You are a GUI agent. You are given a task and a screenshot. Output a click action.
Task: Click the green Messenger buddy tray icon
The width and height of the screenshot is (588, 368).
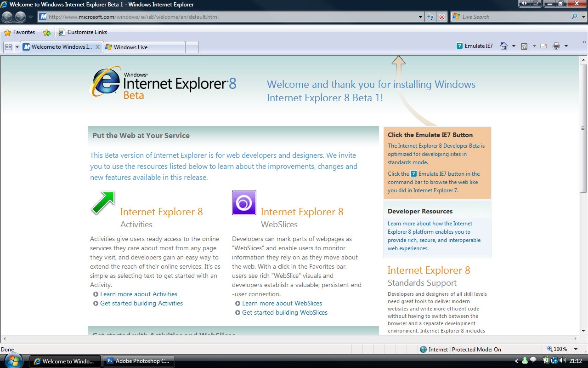click(x=525, y=361)
